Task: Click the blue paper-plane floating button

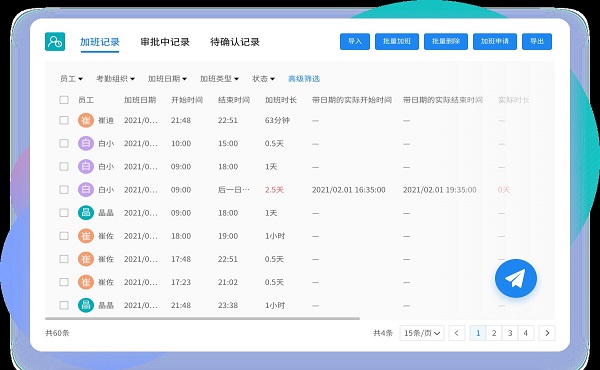Action: (515, 278)
